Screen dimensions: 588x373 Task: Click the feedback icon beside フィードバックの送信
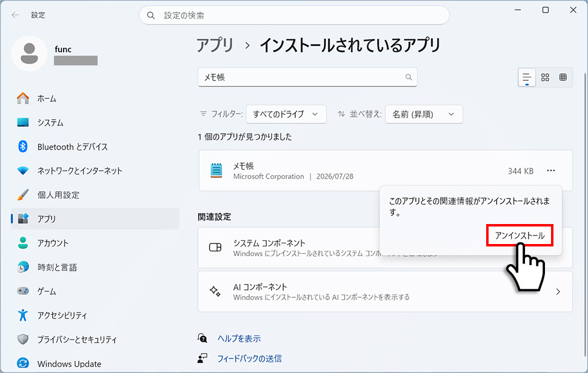pos(202,358)
